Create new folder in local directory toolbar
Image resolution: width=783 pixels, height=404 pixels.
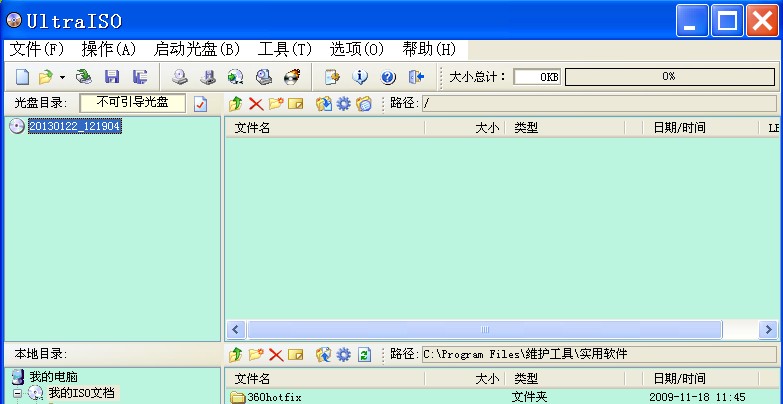pyautogui.click(x=256, y=355)
